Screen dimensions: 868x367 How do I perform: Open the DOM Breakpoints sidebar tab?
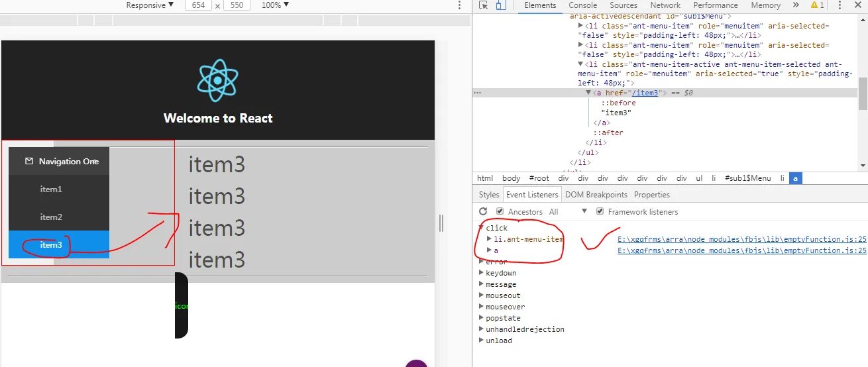pos(596,195)
